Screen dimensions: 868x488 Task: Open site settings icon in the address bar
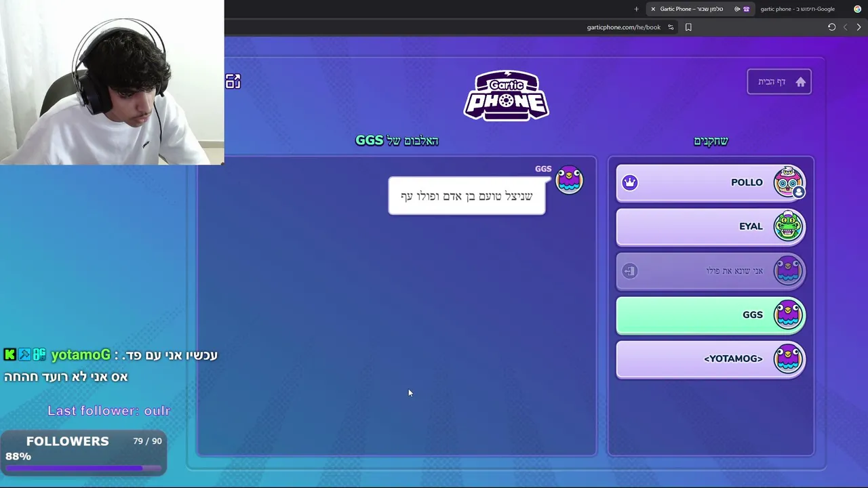click(x=671, y=27)
